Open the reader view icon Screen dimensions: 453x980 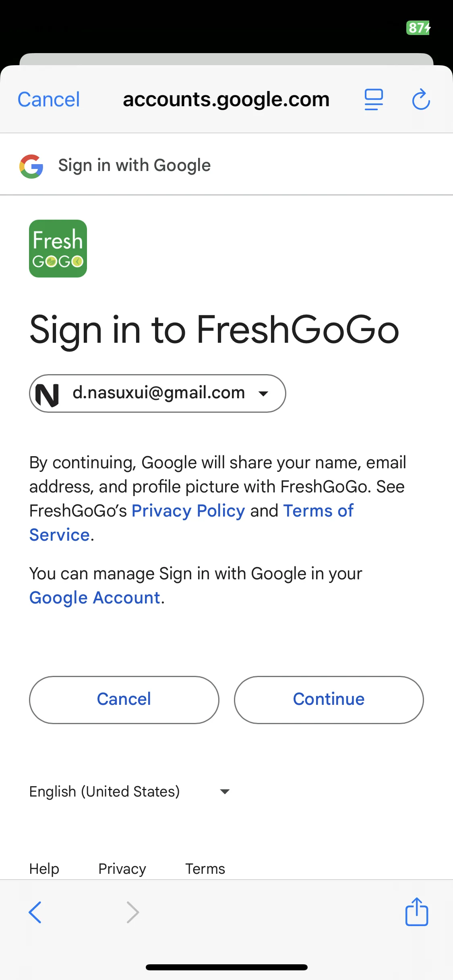click(374, 99)
